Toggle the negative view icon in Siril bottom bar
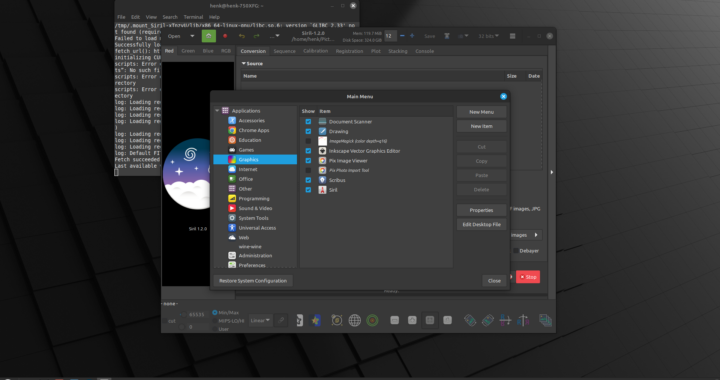This screenshot has height=380, width=720. point(299,320)
